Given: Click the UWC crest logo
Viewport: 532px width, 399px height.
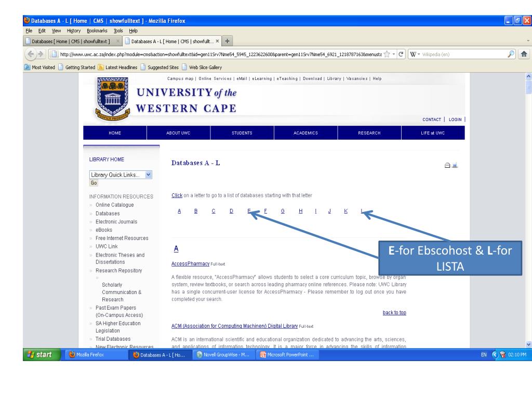Looking at the screenshot, I should point(113,99).
